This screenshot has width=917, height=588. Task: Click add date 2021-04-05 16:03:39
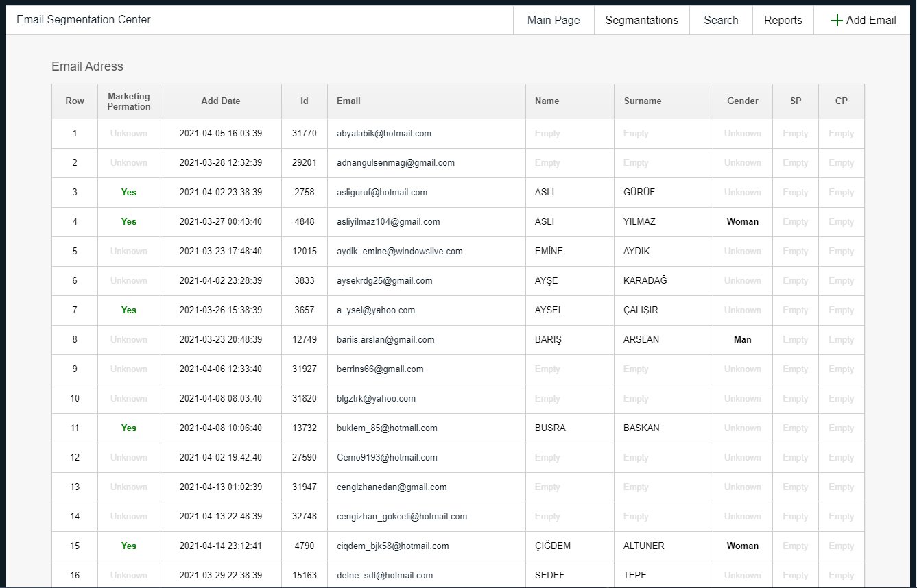[221, 134]
